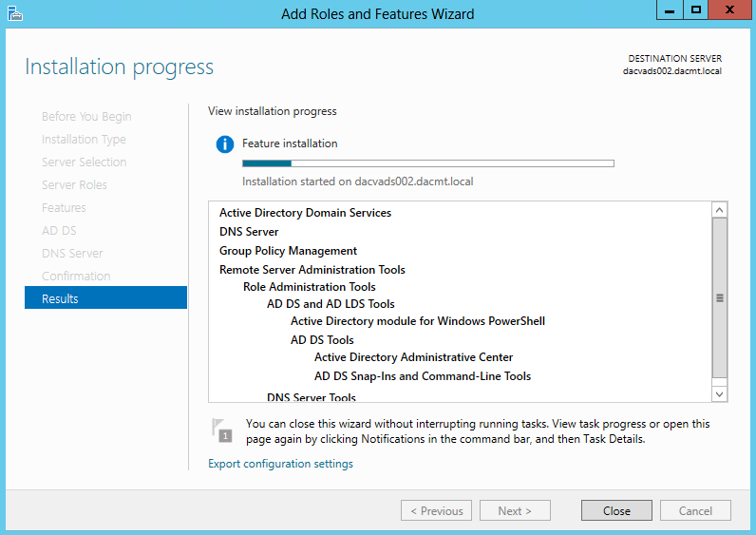Click the feature installation progress bar
The image size is (756, 535).
[x=428, y=163]
